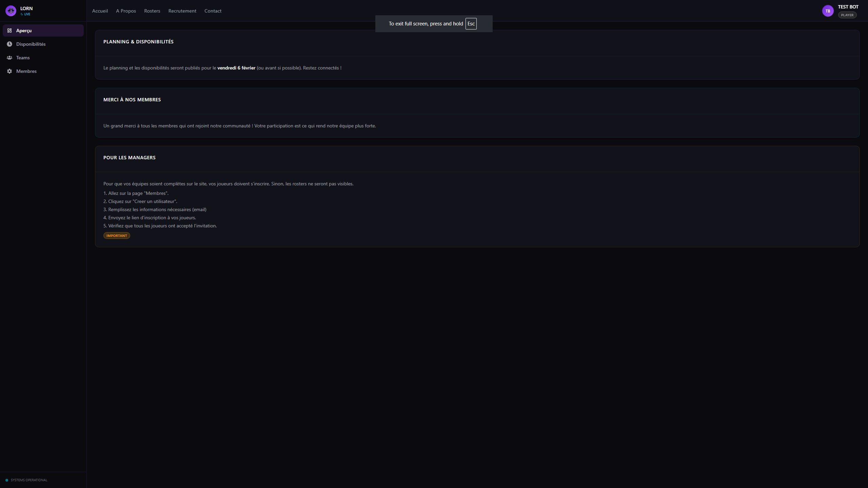Click the Esc key indicator in fullscreen notice
Image resolution: width=868 pixels, height=488 pixels.
coord(471,23)
